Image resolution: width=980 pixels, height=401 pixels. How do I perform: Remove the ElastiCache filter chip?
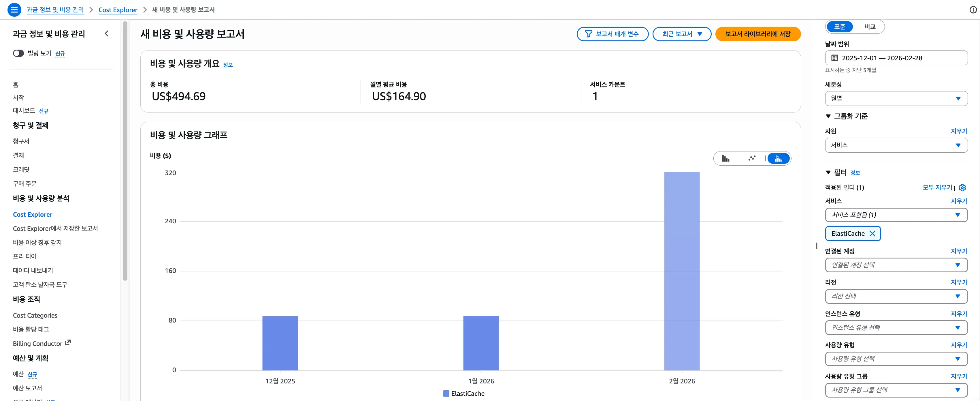tap(872, 233)
